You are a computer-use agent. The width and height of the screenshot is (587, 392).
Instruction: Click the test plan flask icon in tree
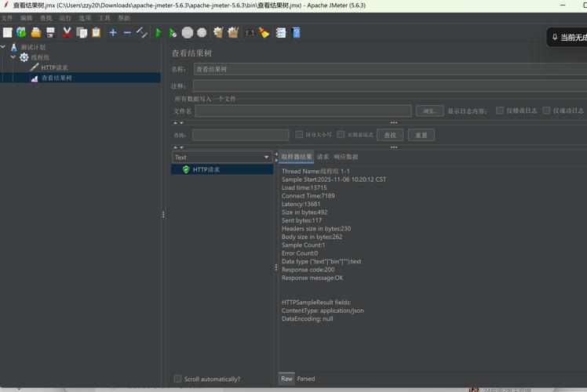[14, 47]
